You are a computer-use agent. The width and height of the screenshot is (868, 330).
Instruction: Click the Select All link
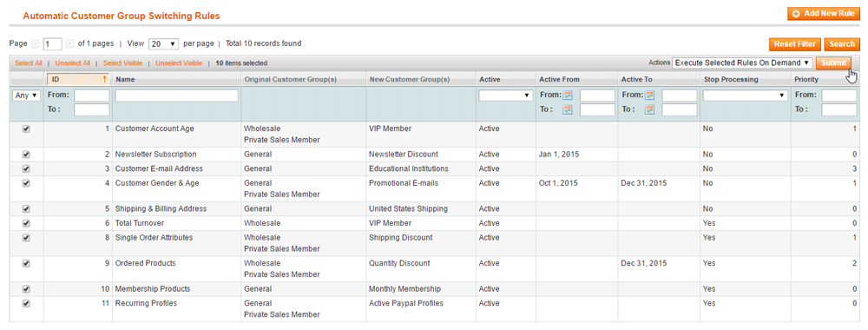tap(29, 63)
